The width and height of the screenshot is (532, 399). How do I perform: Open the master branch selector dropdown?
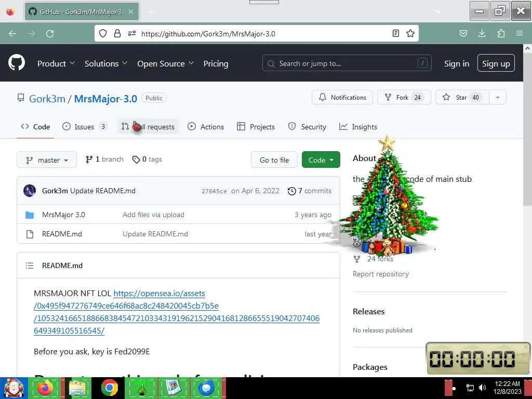point(47,160)
